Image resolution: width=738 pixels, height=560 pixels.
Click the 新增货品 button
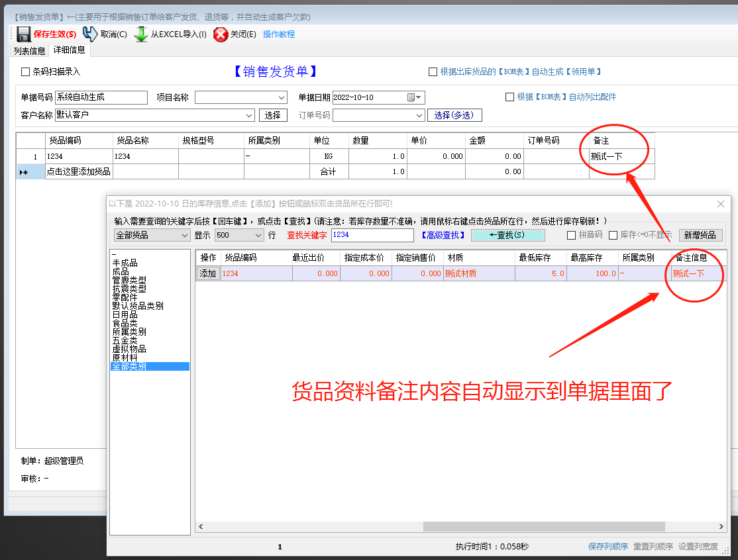701,235
